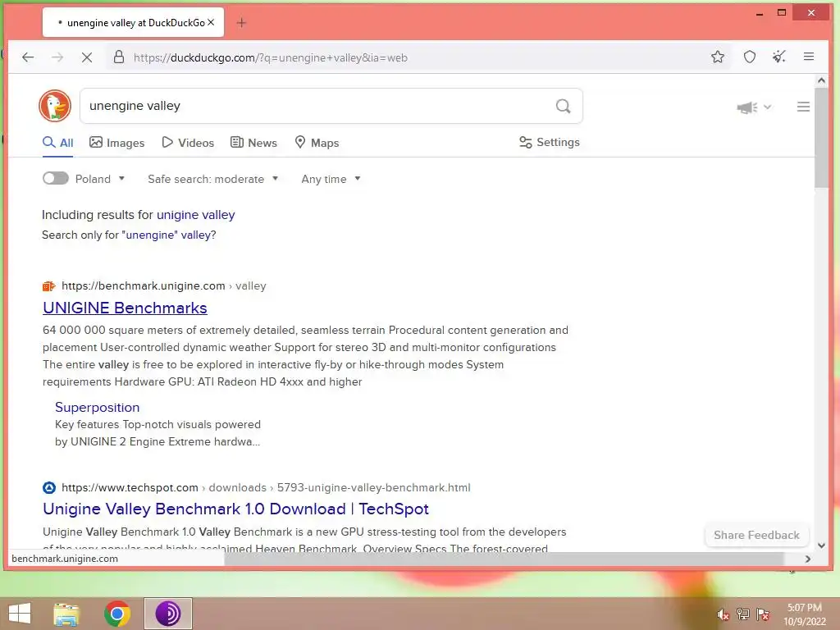This screenshot has height=630, width=840.
Task: Launch File Explorer from the taskbar
Action: [66, 614]
